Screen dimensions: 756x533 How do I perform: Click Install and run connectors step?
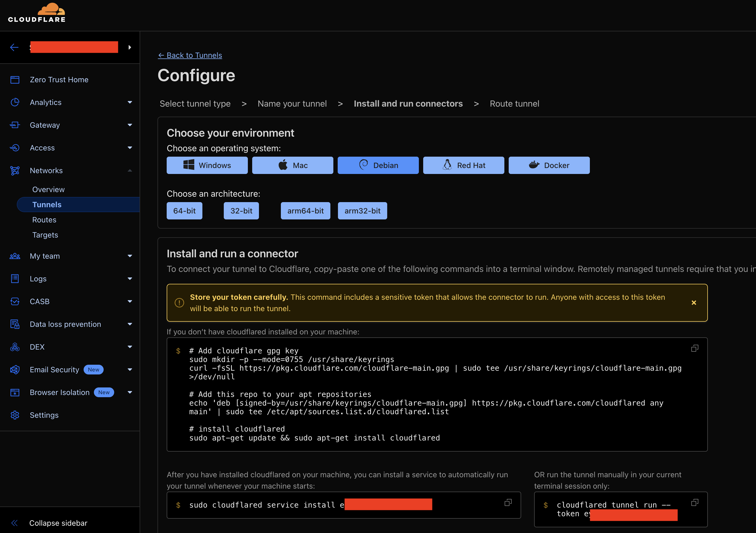(408, 104)
